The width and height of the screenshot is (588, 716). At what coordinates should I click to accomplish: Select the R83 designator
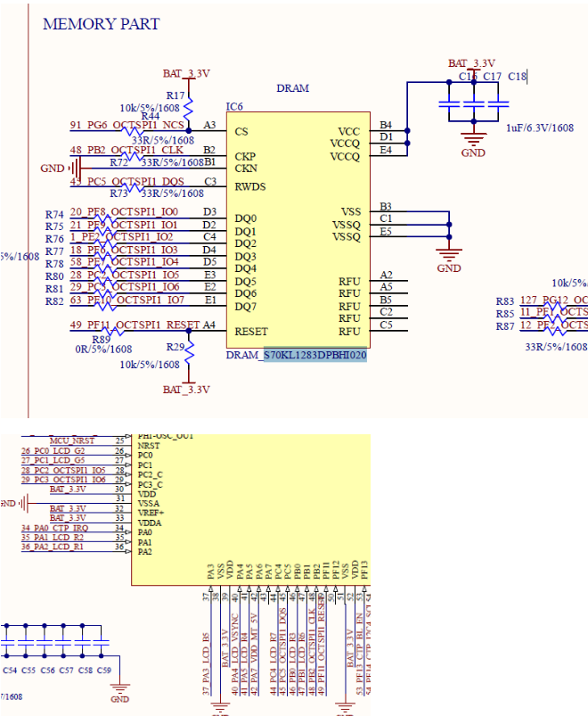click(505, 301)
